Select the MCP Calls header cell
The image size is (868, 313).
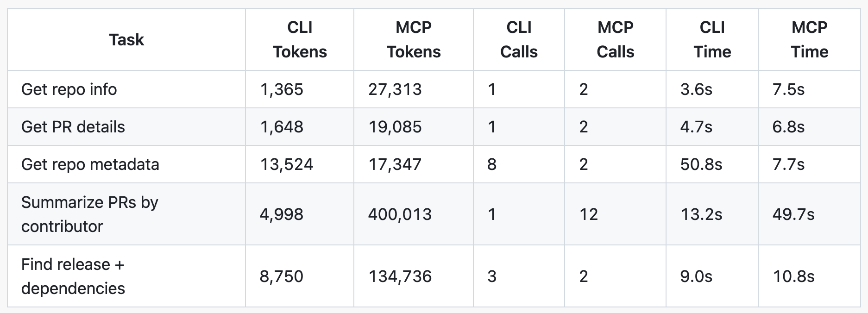tap(615, 40)
